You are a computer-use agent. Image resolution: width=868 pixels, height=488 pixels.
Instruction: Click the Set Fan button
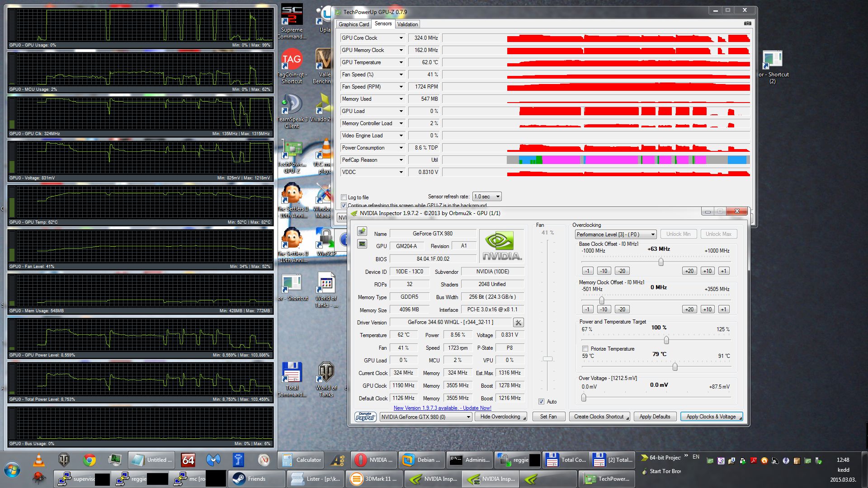pyautogui.click(x=548, y=417)
